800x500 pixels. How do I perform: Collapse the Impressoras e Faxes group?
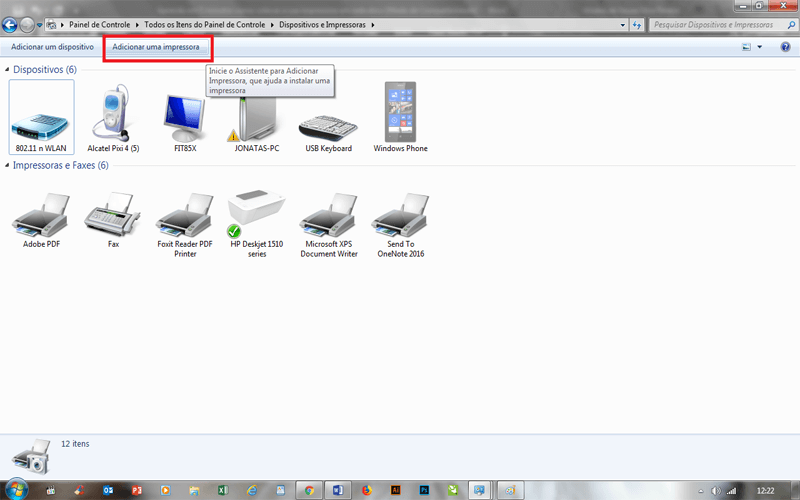coord(8,165)
